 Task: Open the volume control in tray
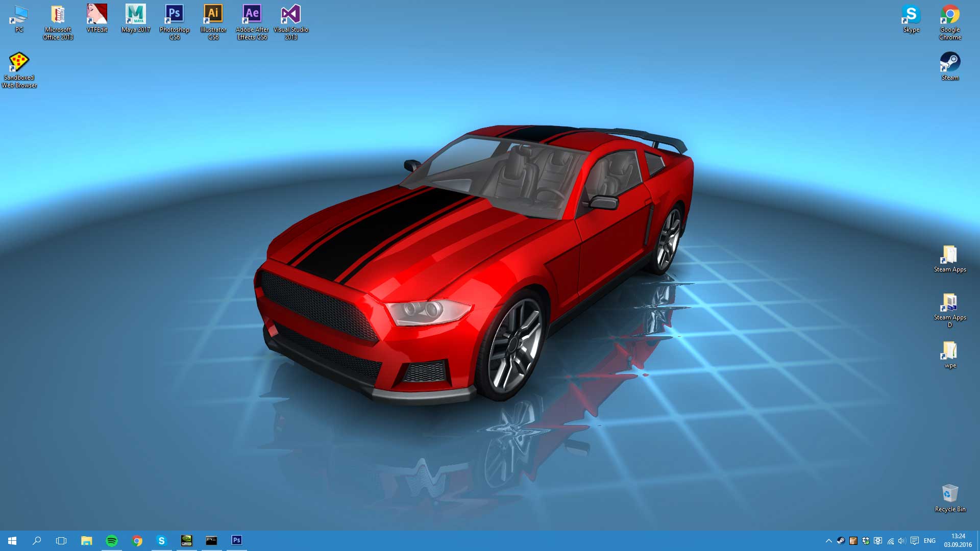coord(902,541)
